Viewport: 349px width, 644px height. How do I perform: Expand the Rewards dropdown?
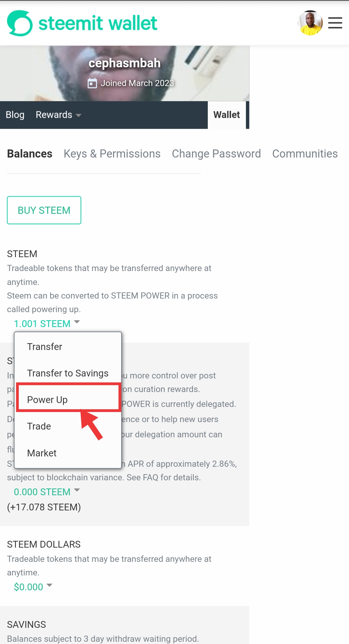click(x=58, y=115)
